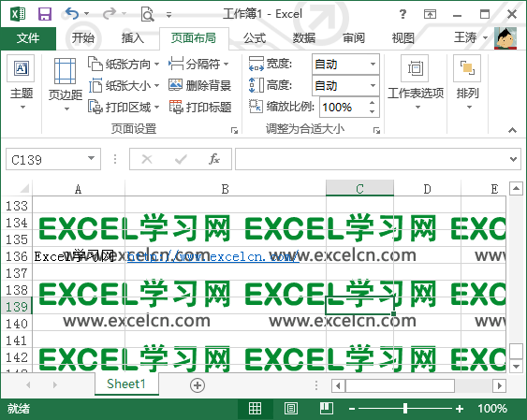This screenshot has width=527, height=420.
Task: Click the vertical scrollbar down arrow
Action: pos(516,367)
